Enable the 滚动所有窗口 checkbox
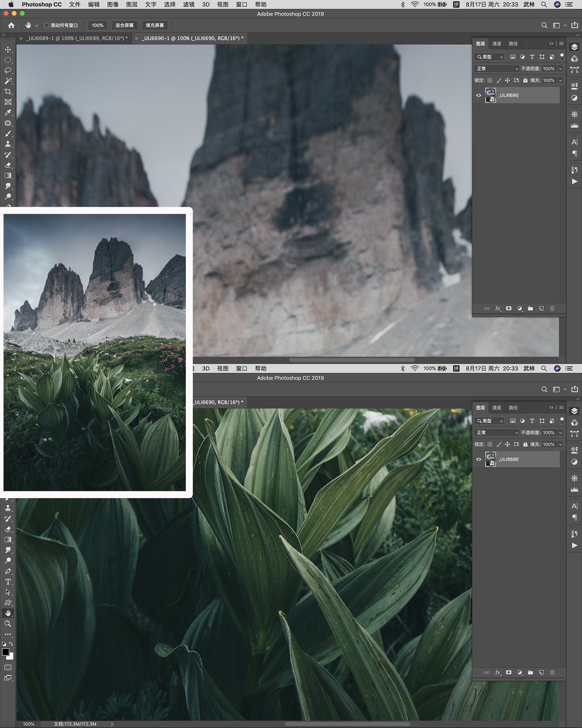 pos(47,25)
